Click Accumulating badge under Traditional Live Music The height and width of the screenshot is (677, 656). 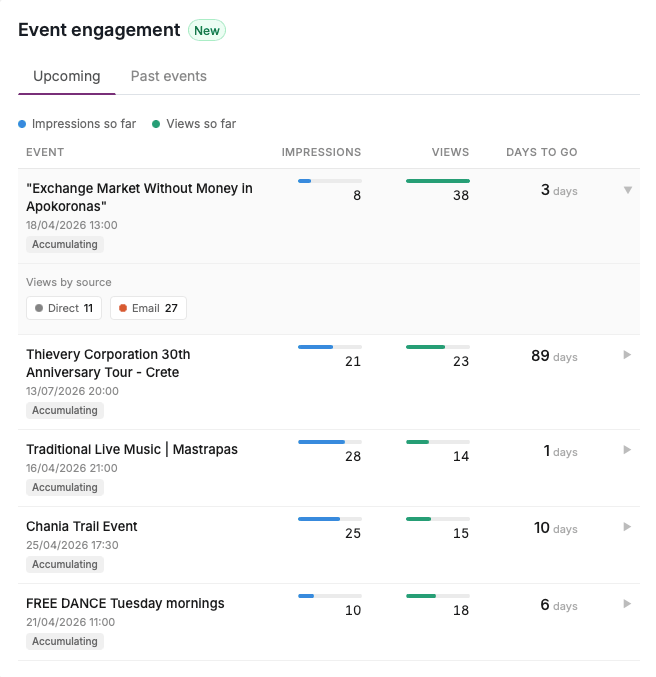tap(65, 487)
